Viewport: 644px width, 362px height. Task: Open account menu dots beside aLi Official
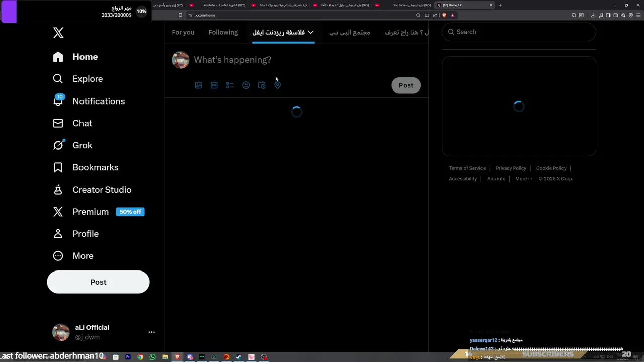[151, 332]
